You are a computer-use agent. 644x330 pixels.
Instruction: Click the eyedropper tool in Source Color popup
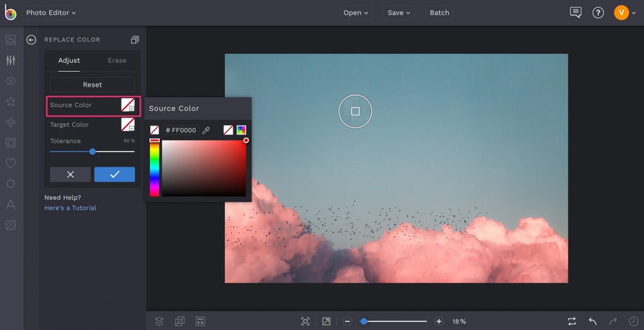pyautogui.click(x=206, y=130)
